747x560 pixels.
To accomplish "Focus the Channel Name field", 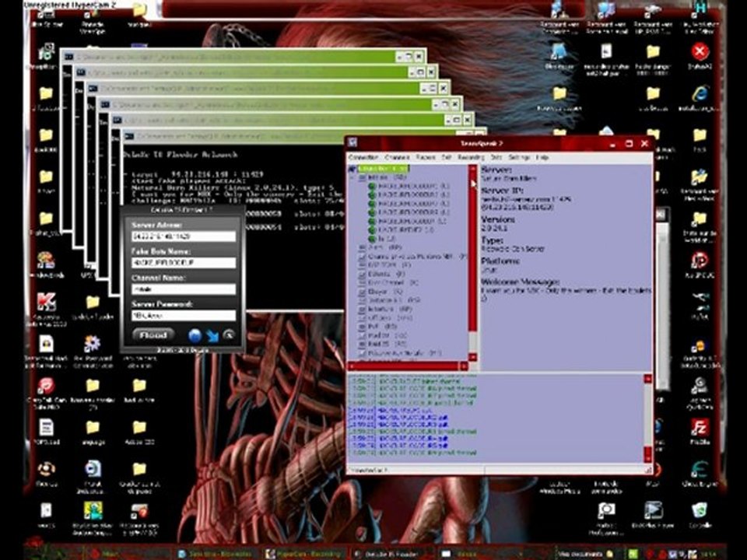I will [184, 289].
